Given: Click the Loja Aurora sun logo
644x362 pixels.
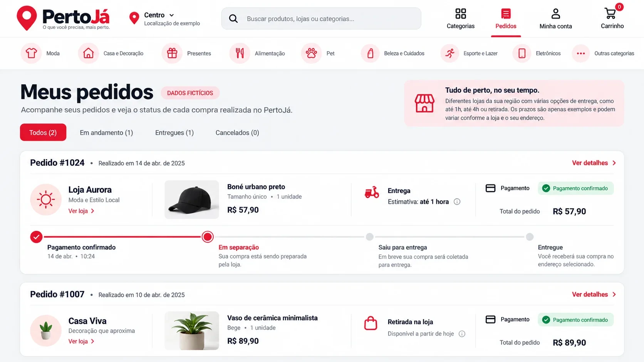Looking at the screenshot, I should (46, 199).
